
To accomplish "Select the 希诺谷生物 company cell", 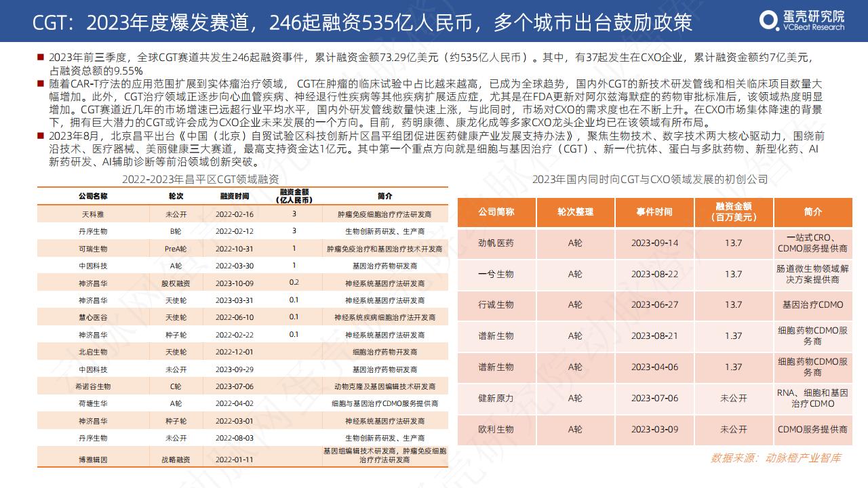I will [94, 386].
